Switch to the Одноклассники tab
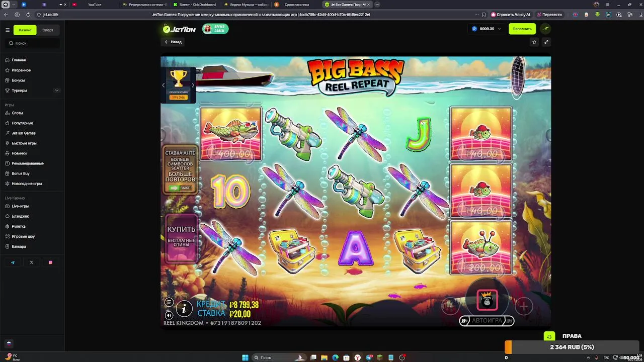The height and width of the screenshot is (362, 644). [x=296, y=5]
